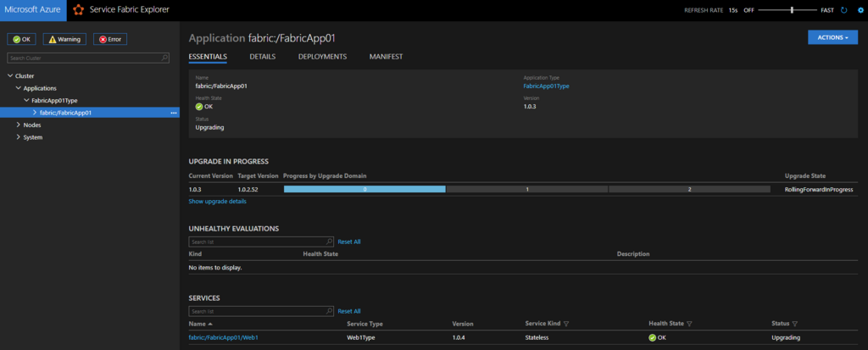Image resolution: width=868 pixels, height=350 pixels.
Task: Switch to the DETAILS tab
Action: (263, 57)
